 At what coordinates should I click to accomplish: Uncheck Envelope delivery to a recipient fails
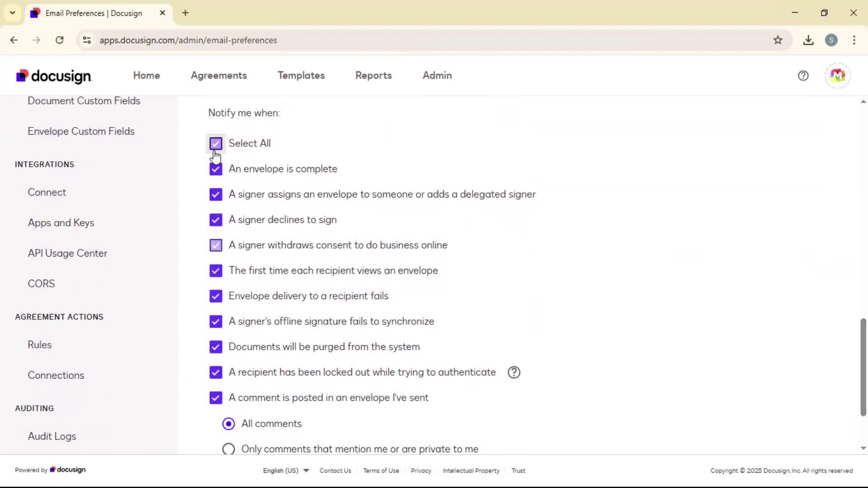point(216,296)
